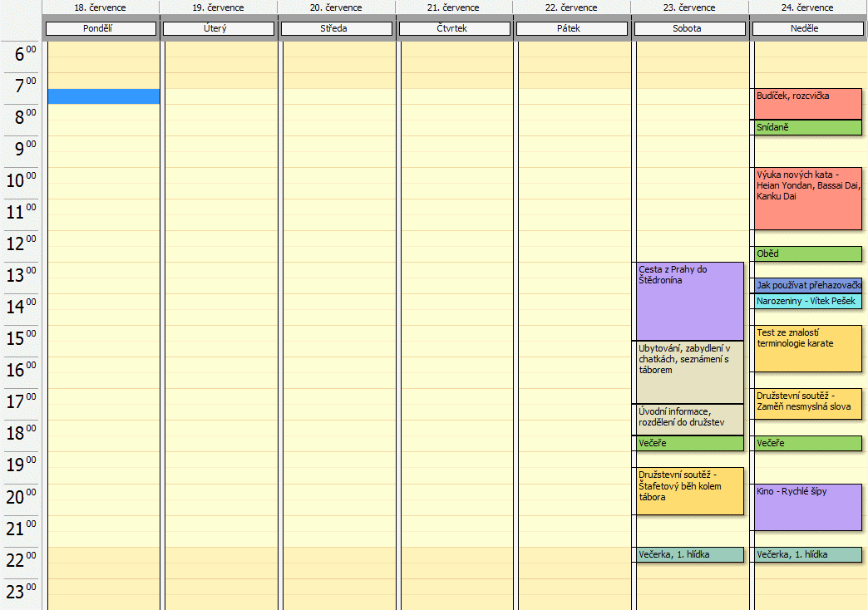Open the Narozeniny - Vítek Pešek event
The width and height of the screenshot is (868, 610).
tap(806, 302)
